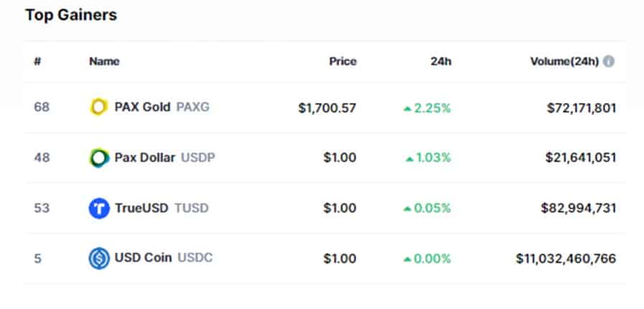The image size is (644, 309).
Task: Click the PAXG ticker symbol
Action: [192, 107]
